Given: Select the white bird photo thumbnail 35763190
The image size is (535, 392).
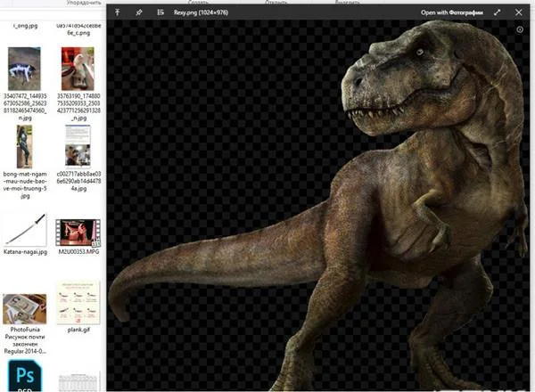Looking at the screenshot, I should tap(78, 69).
